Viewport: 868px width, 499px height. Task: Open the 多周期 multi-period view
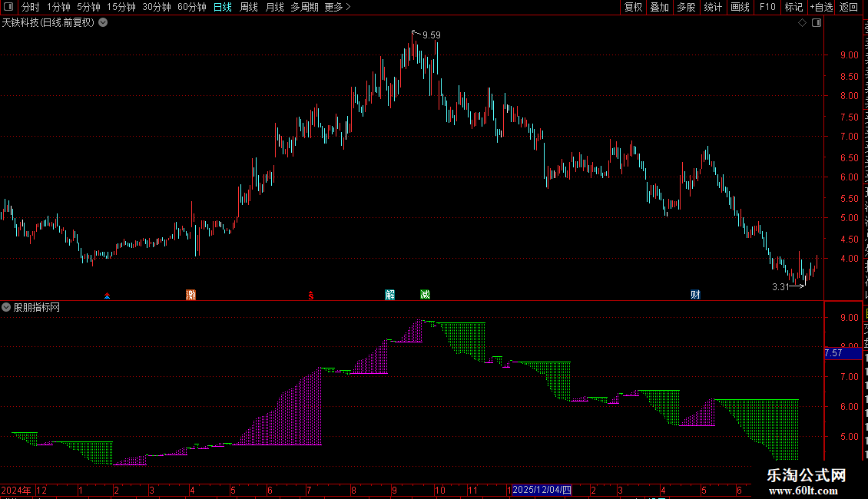(304, 7)
